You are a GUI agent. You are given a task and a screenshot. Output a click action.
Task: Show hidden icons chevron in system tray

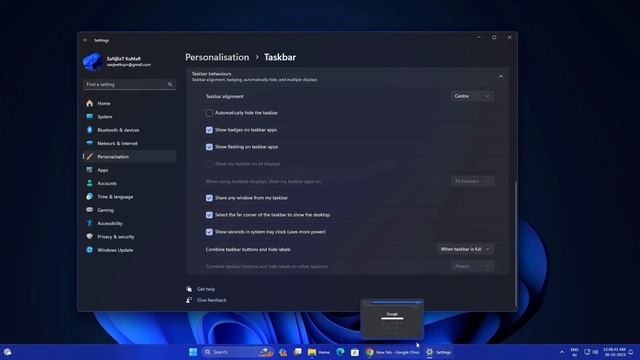click(562, 352)
